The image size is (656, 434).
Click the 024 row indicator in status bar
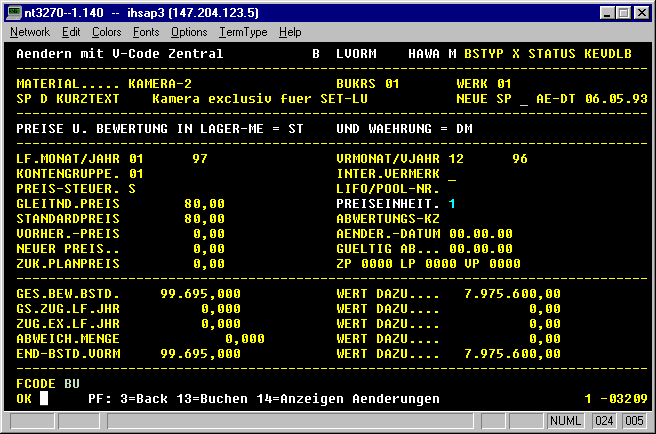click(604, 421)
